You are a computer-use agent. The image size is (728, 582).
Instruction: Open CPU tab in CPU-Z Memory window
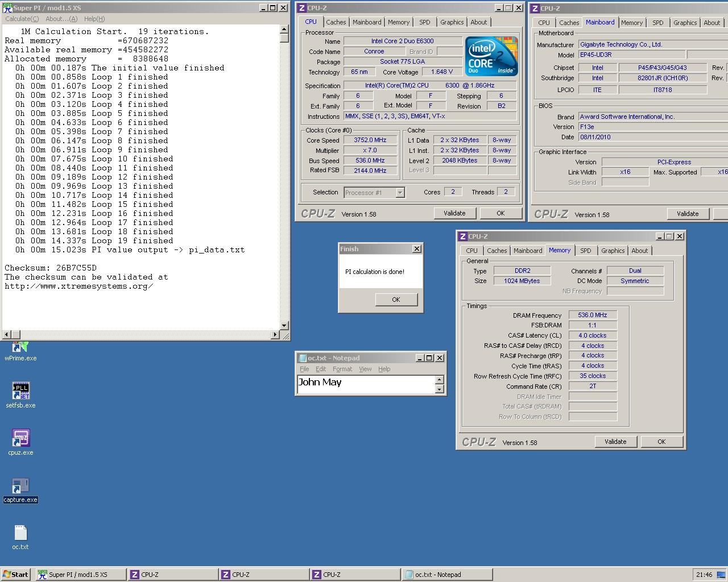click(x=472, y=251)
